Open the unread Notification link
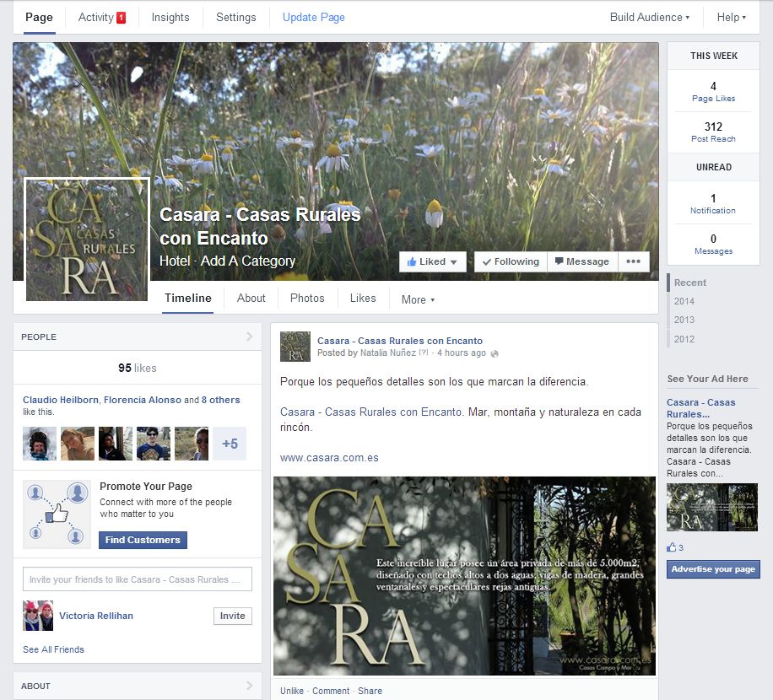The width and height of the screenshot is (773, 700). 713,210
